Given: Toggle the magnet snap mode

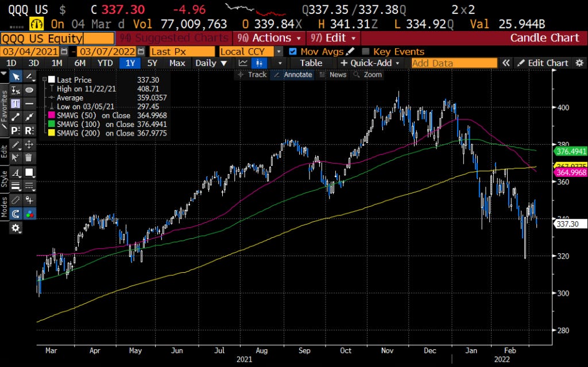Looking at the screenshot, I should pos(16,214).
